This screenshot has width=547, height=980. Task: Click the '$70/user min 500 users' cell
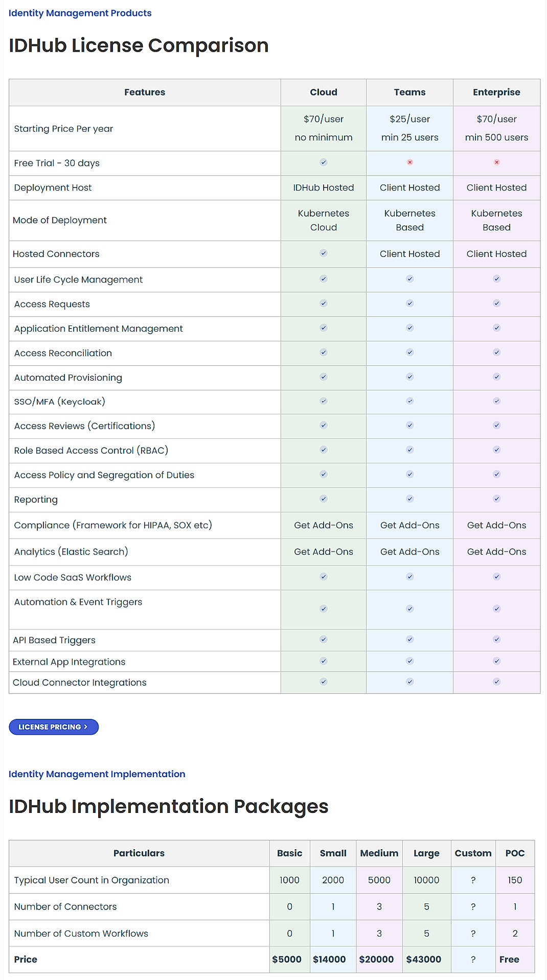click(x=496, y=128)
